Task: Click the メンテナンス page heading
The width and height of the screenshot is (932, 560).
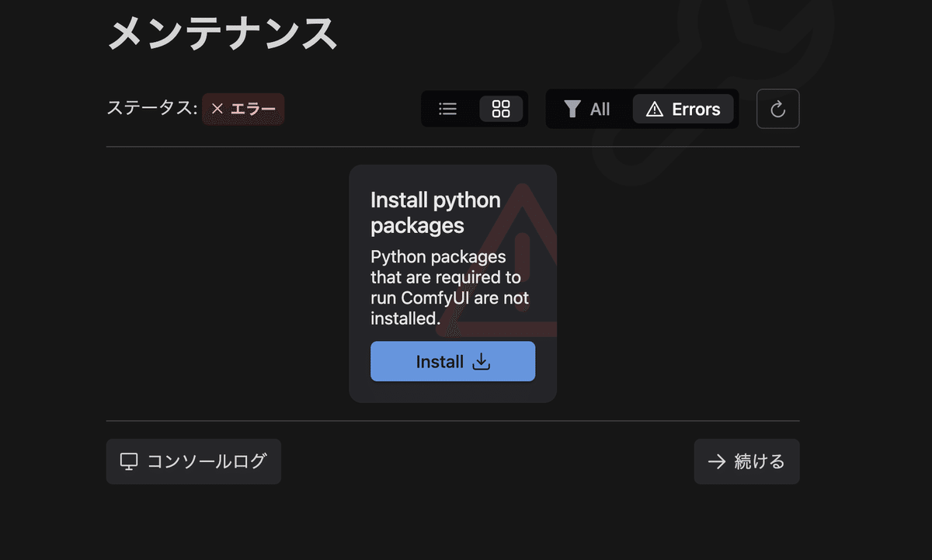Action: [222, 33]
